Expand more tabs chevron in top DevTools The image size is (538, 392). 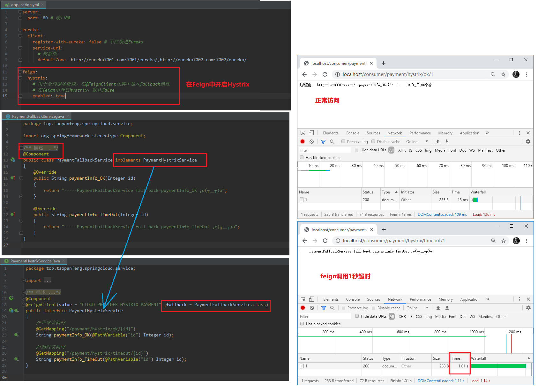point(487,133)
